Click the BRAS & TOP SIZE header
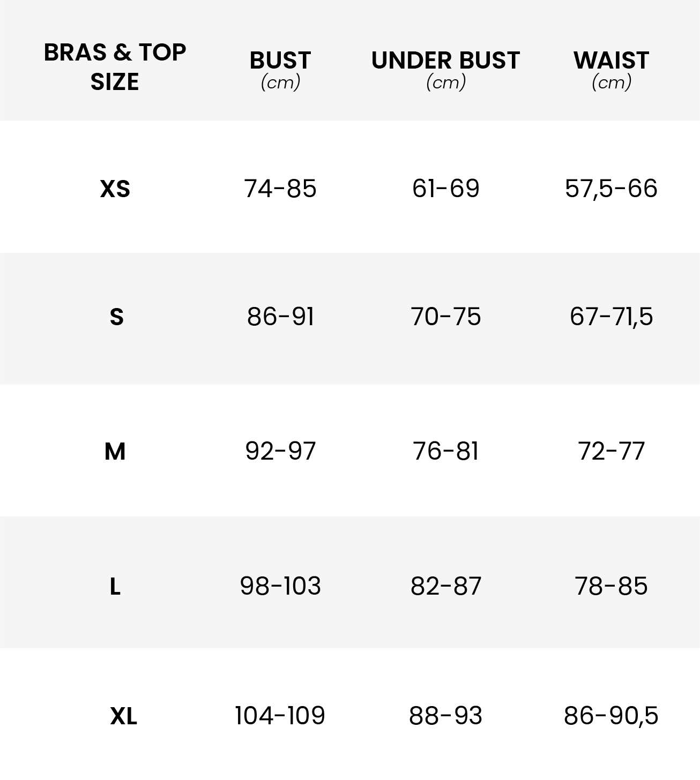The image size is (700, 780). tap(115, 67)
